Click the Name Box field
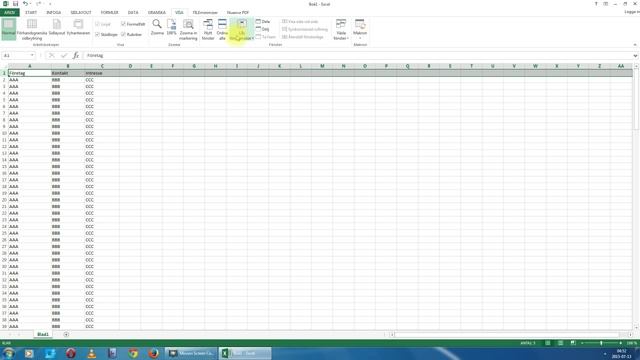 point(16,56)
